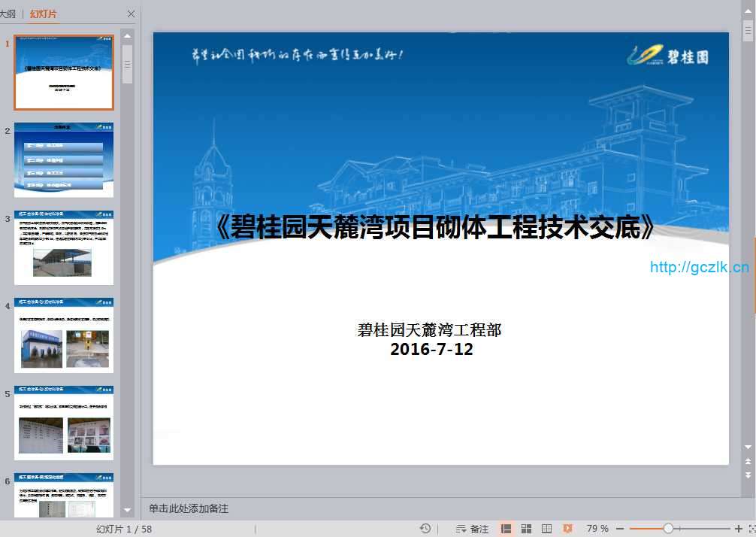Screen dimensions: 756x537
Task: Click the zoom in plus icon
Action: point(739,529)
